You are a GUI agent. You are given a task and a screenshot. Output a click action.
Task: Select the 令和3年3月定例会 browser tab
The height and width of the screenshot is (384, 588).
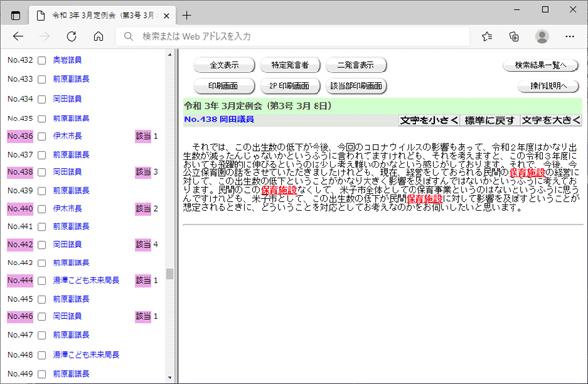pos(102,16)
